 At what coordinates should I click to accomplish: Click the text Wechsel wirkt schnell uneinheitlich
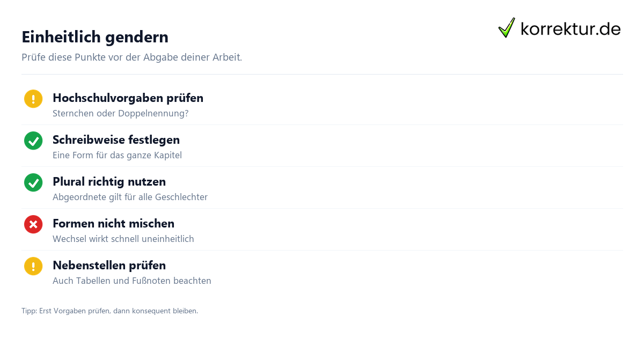click(x=123, y=239)
